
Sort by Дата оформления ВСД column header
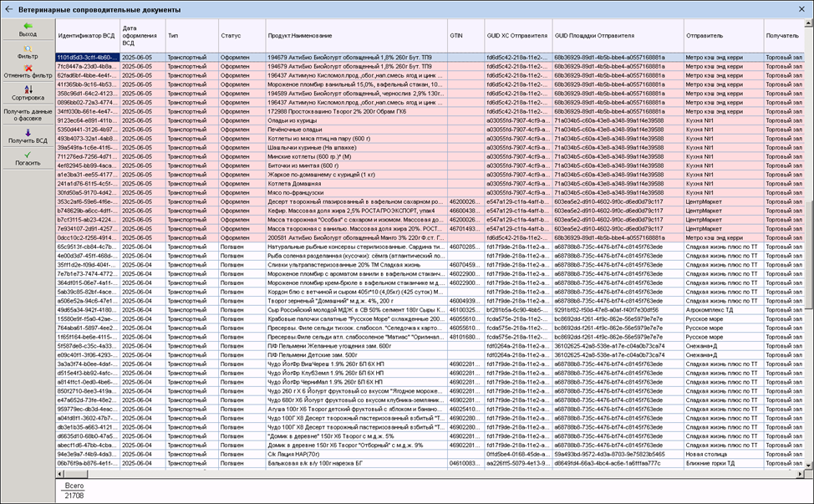click(141, 36)
